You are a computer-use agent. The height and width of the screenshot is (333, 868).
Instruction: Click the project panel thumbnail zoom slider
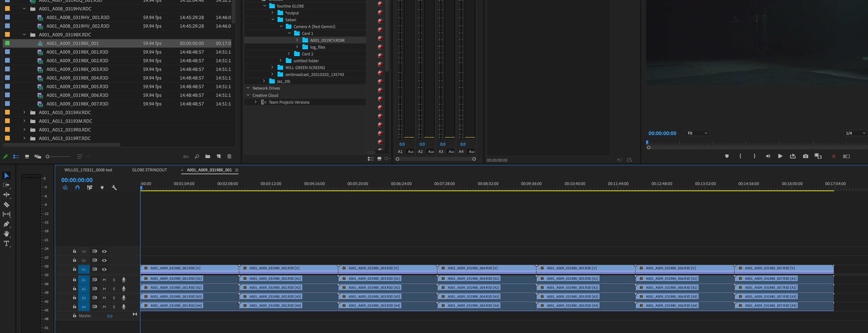click(48, 157)
